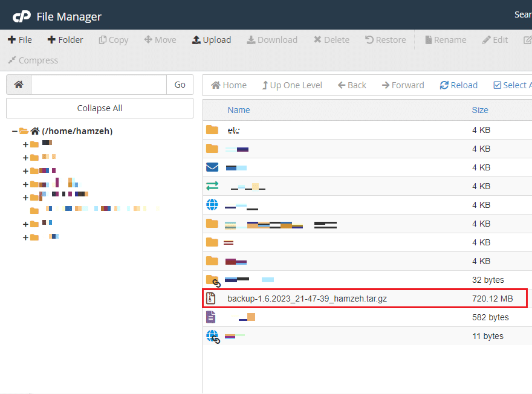532x394 pixels.
Task: Collapse the /home/hamzeh tree root
Action: point(15,131)
